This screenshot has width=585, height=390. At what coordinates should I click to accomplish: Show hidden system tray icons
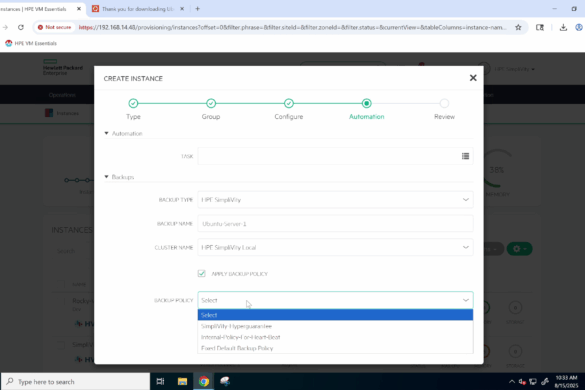[512, 381]
